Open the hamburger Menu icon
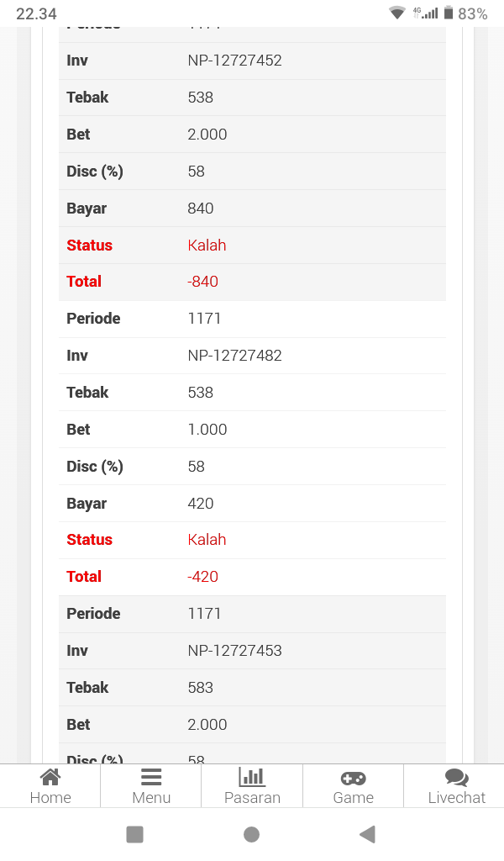This screenshot has width=504, height=861. coord(151,778)
